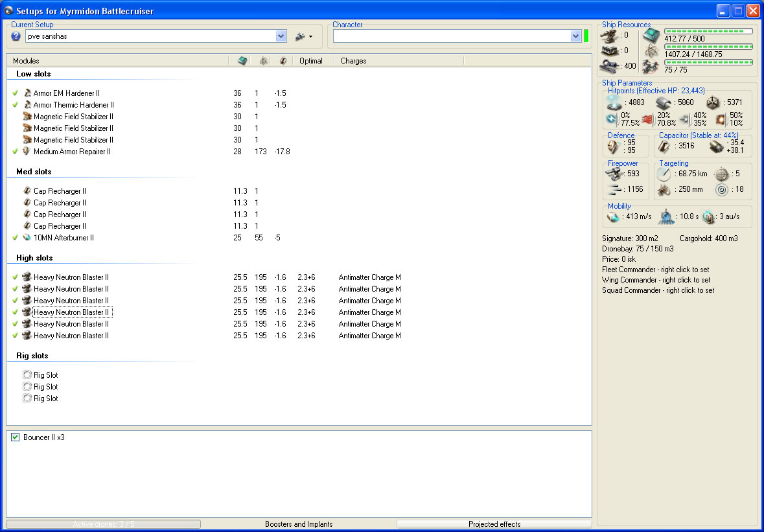The width and height of the screenshot is (764, 532).
Task: Click Fleet Commander - right click to set
Action: [655, 270]
